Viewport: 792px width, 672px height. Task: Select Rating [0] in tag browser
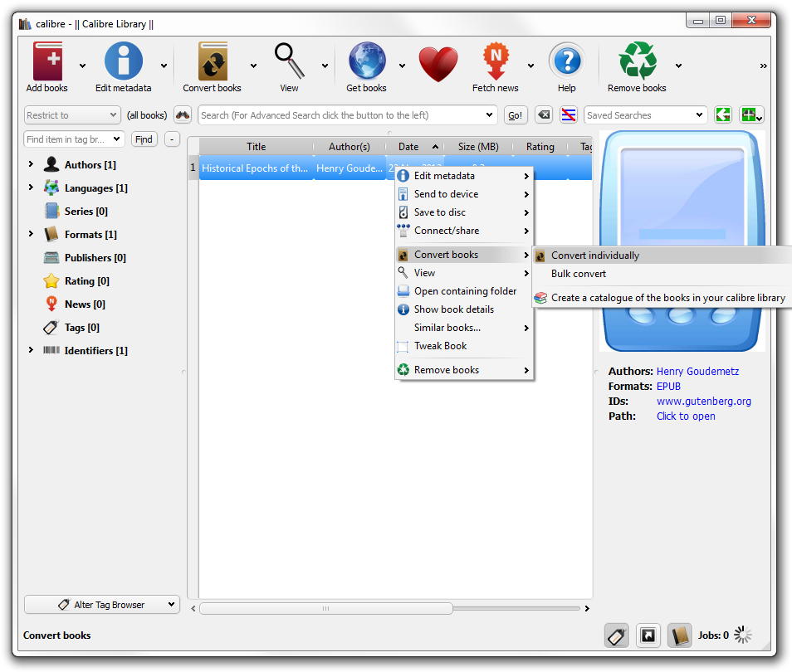[87, 280]
